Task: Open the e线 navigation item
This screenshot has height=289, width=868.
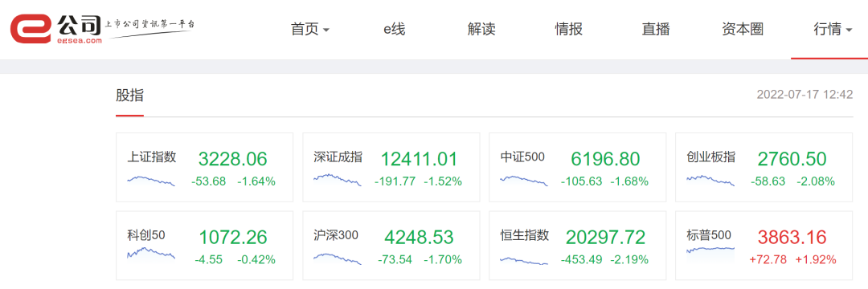Action: [394, 29]
